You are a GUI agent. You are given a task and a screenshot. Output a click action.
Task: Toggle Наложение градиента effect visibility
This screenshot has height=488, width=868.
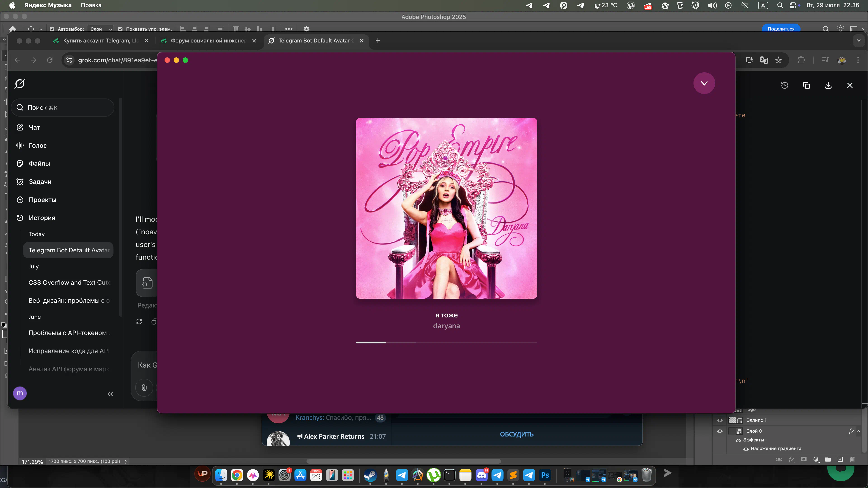click(746, 449)
